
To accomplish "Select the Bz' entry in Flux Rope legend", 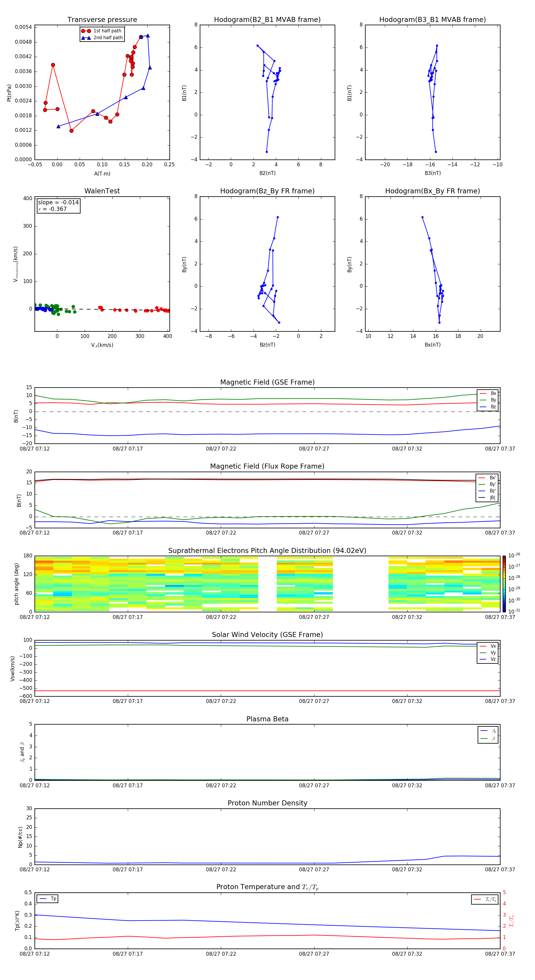I will click(x=487, y=491).
